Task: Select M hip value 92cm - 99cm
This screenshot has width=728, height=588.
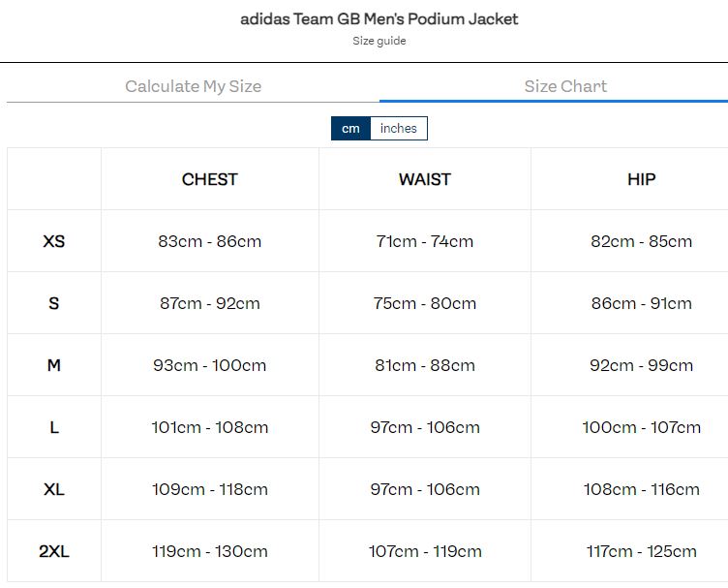Action: 642,365
